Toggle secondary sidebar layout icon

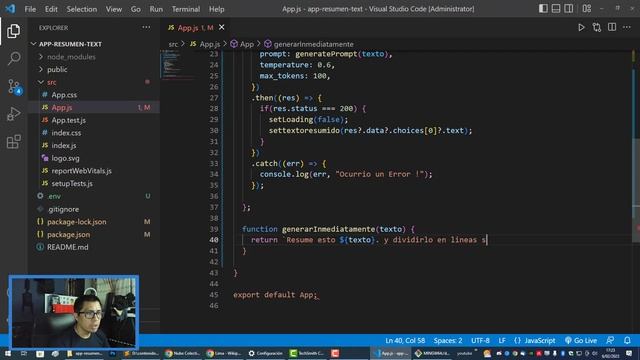coord(568,9)
